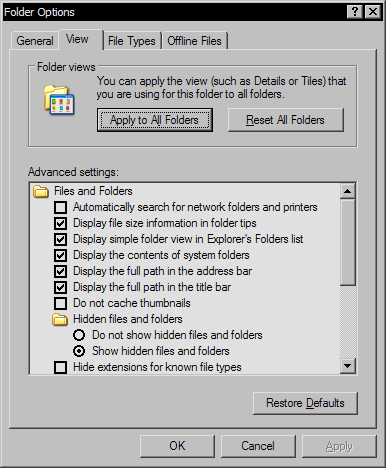Click the Help question mark button

pyautogui.click(x=355, y=12)
